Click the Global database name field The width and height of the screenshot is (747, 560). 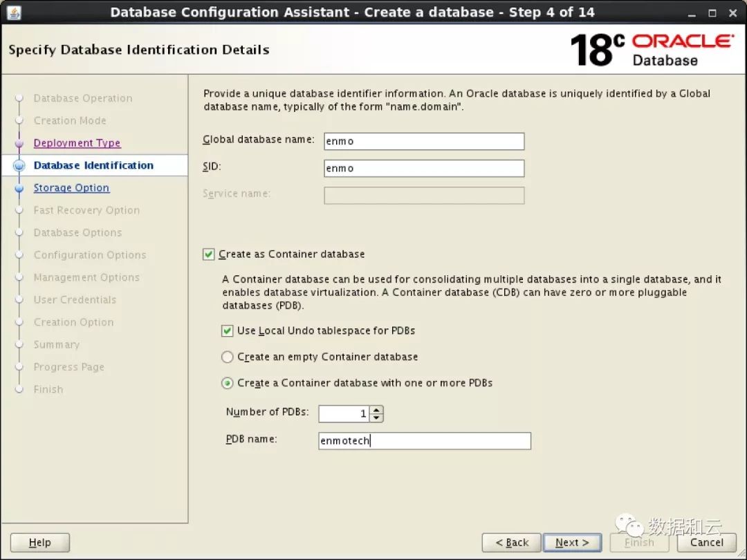pyautogui.click(x=423, y=141)
